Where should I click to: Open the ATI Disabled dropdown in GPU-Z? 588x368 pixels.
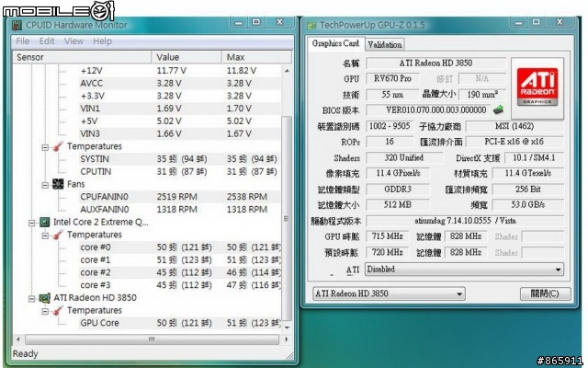tap(464, 270)
